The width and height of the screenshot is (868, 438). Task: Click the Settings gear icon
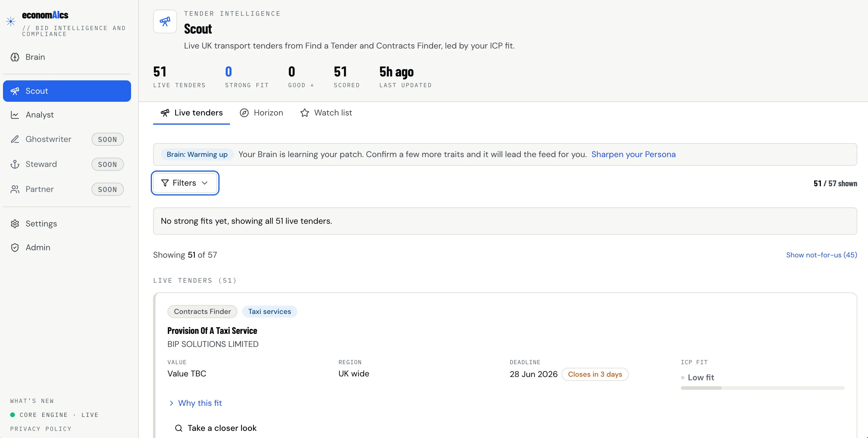tap(15, 224)
